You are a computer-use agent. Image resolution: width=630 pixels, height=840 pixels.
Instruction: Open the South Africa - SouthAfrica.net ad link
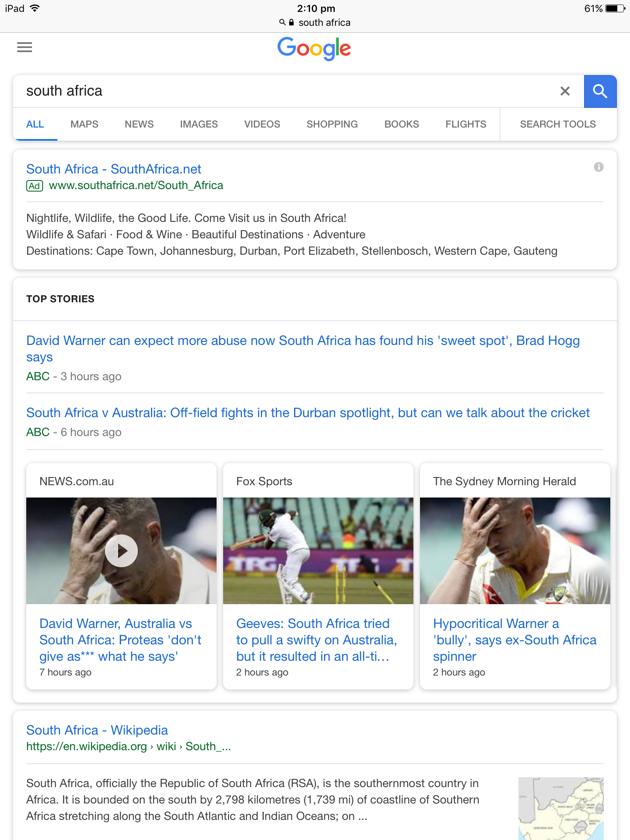(x=114, y=169)
